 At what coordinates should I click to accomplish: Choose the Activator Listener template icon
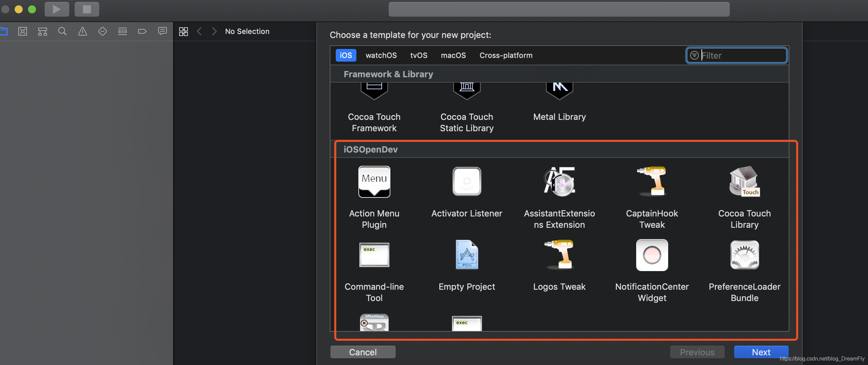pos(467,182)
